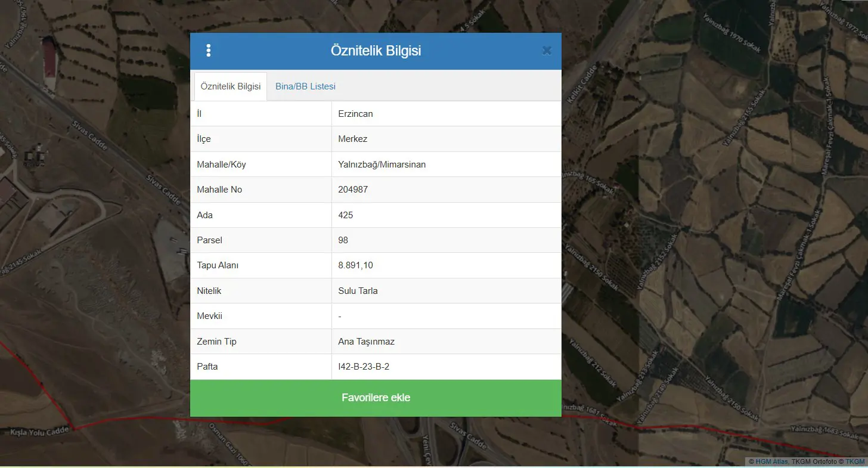Click the Pafta row label

(x=207, y=367)
